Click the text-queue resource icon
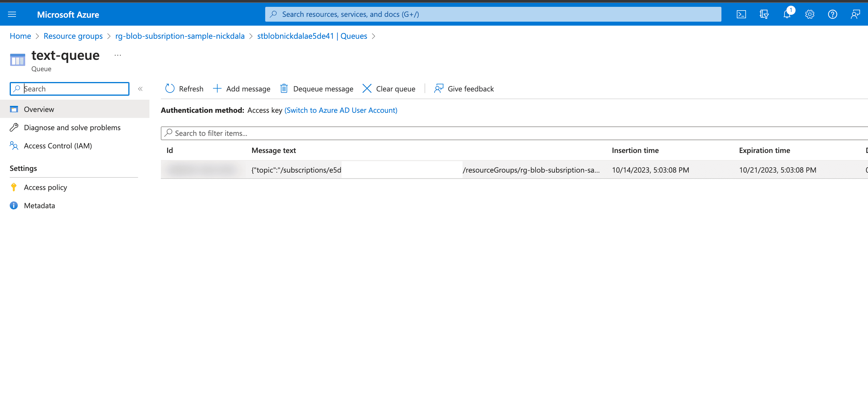868x413 pixels. pos(17,60)
